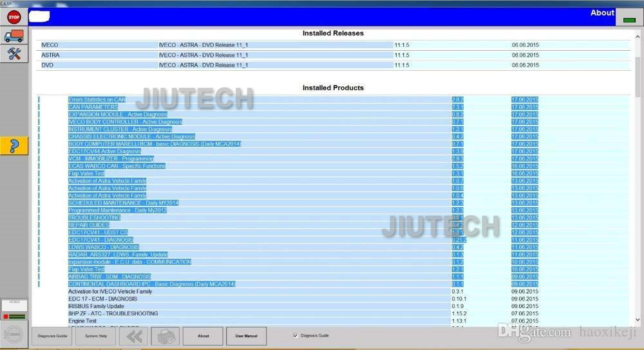Open the User Manual button
This screenshot has height=350, width=644.
[246, 336]
